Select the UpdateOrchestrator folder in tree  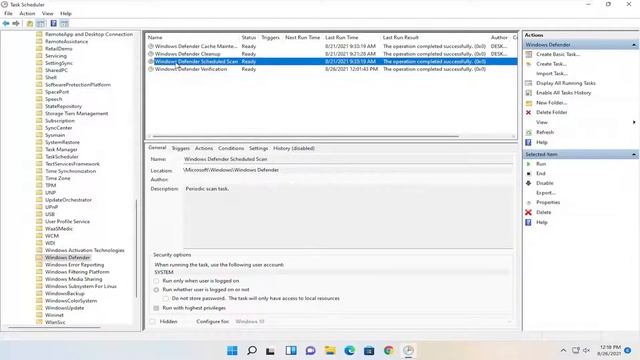pyautogui.click(x=68, y=200)
